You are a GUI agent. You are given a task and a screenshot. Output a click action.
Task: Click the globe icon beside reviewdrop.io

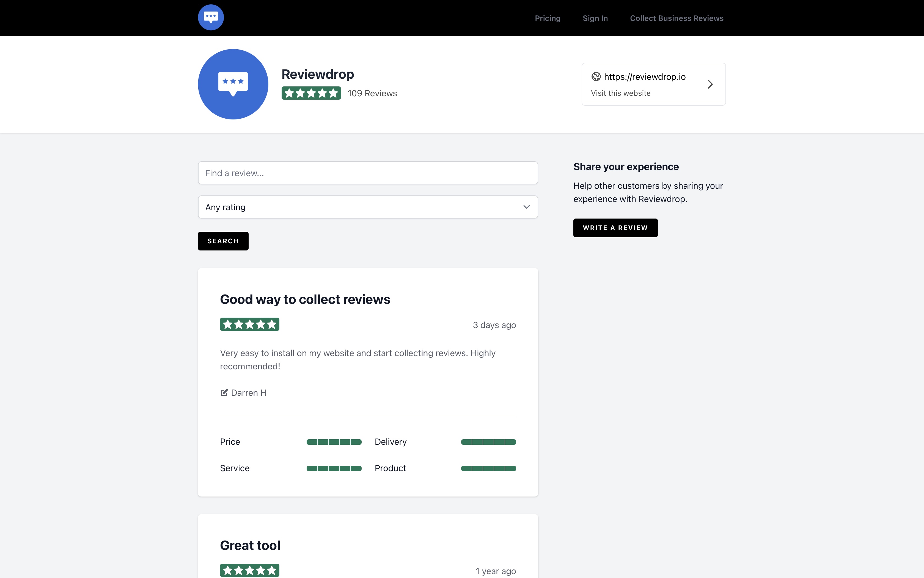pos(596,77)
